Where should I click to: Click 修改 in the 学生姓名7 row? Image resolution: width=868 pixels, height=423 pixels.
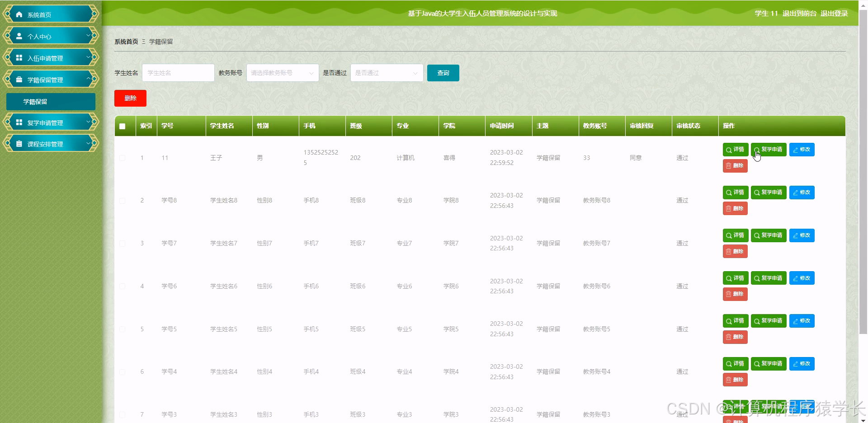pyautogui.click(x=802, y=235)
